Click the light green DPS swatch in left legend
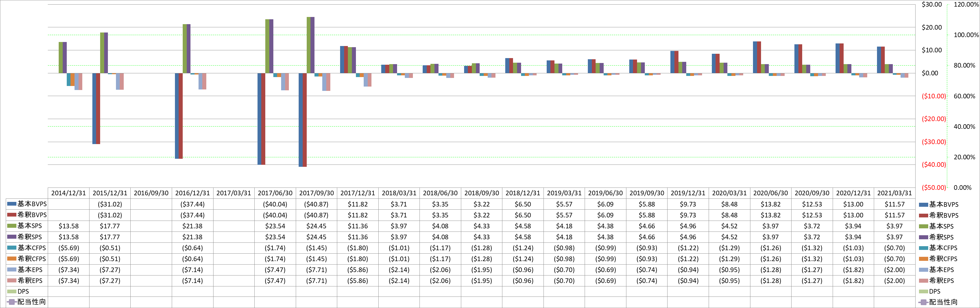This screenshot has height=308, width=980. click(12, 291)
